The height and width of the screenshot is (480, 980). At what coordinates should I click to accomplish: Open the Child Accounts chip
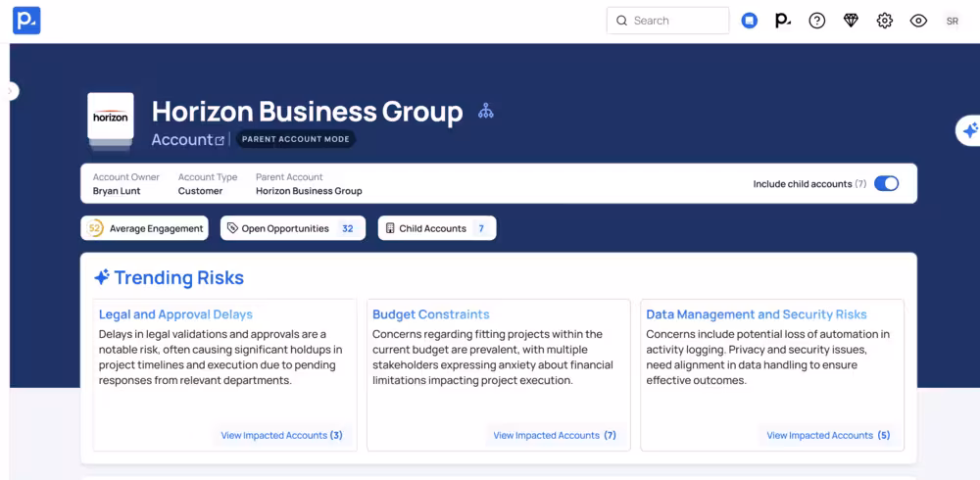point(437,228)
